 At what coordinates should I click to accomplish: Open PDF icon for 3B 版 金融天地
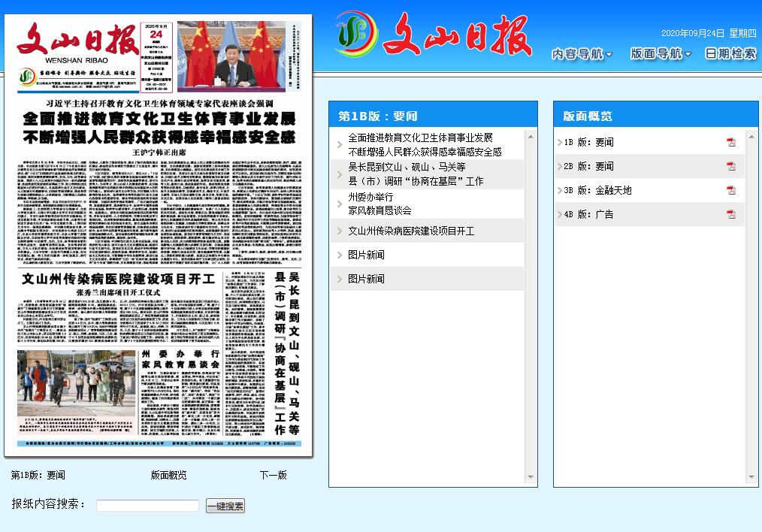click(x=730, y=190)
